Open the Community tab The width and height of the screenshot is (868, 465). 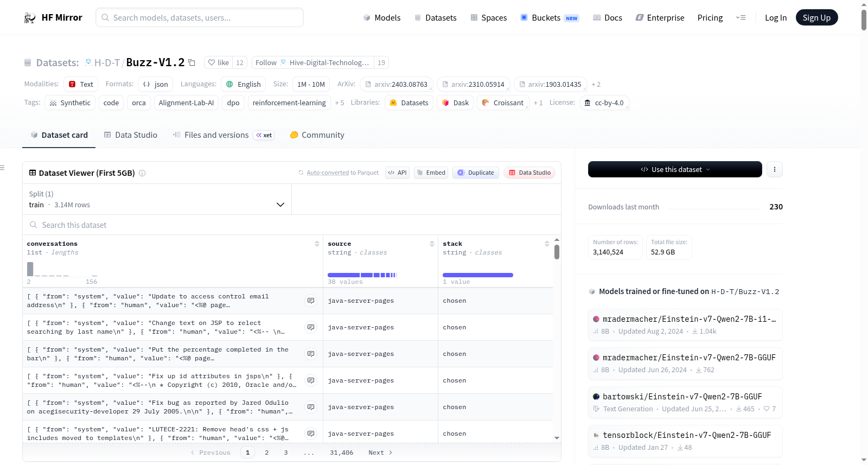317,135
